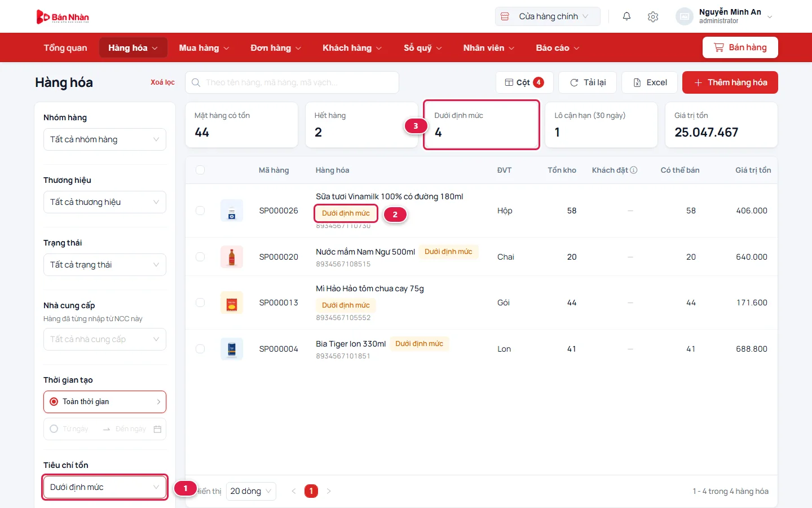This screenshot has width=812, height=508.
Task: Click the Bán Nhàn logo
Action: (x=63, y=17)
